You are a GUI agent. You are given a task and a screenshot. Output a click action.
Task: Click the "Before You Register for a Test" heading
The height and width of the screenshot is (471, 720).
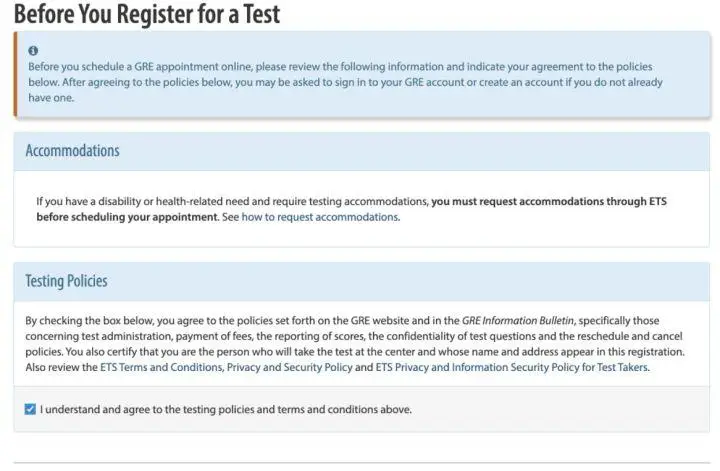point(147,14)
